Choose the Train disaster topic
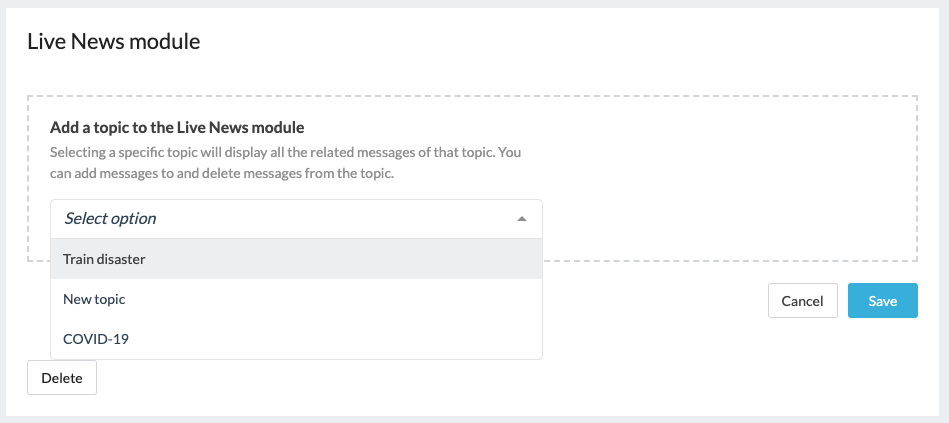The height and width of the screenshot is (423, 949). tap(104, 259)
